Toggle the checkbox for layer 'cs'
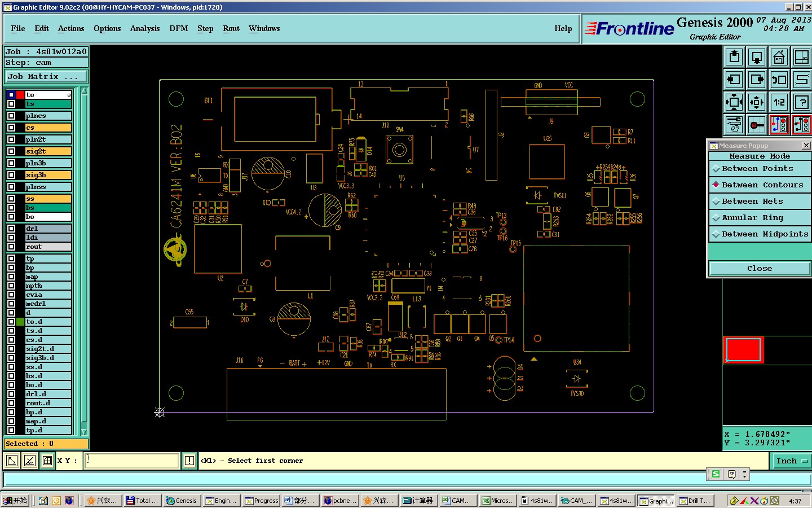The image size is (812, 508). click(11, 128)
